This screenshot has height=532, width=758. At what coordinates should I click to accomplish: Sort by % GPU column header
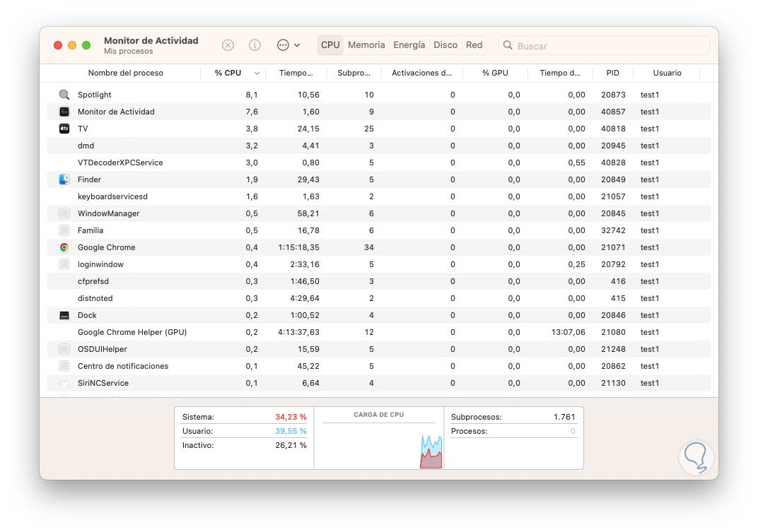click(495, 73)
